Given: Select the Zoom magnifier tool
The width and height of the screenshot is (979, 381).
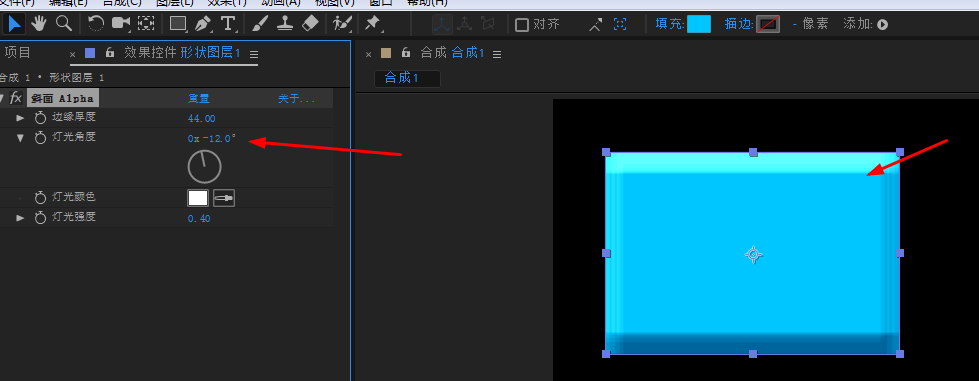Looking at the screenshot, I should 63,24.
